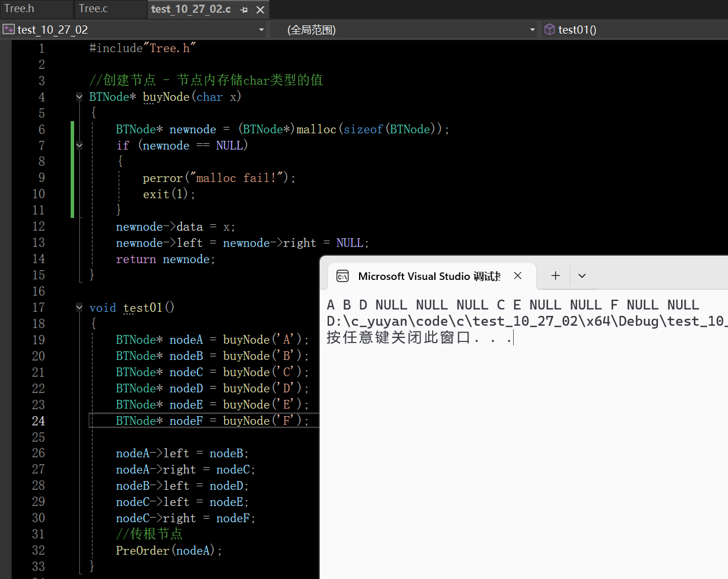Open the terminal profiles dropdown chevron
728x579 pixels.
coord(582,276)
